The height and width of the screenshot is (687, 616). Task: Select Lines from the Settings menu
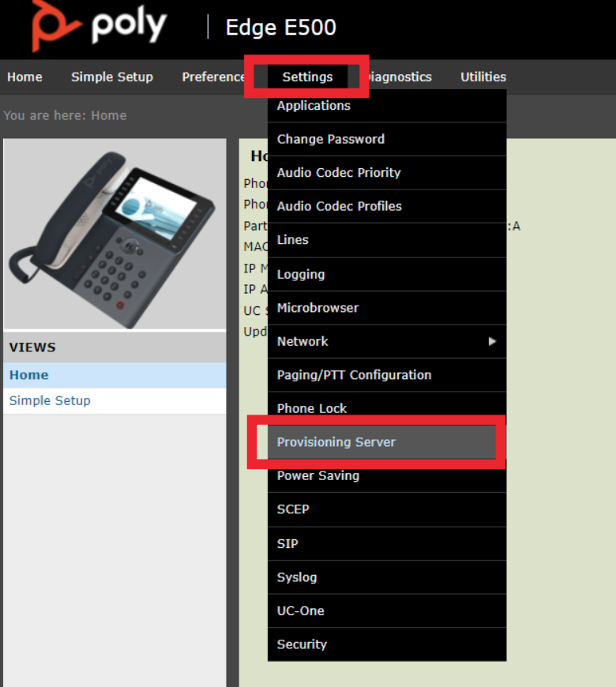(387, 240)
